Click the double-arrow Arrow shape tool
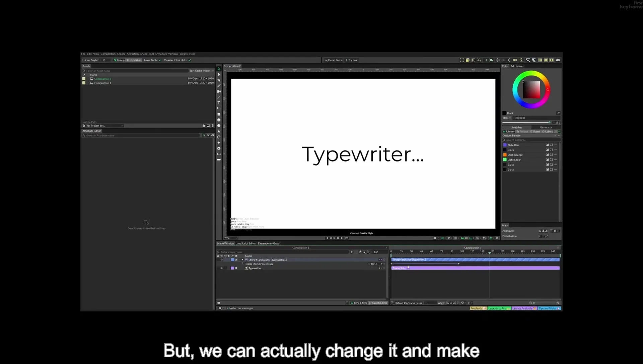Screen dimensions: 643x364 coord(219,154)
